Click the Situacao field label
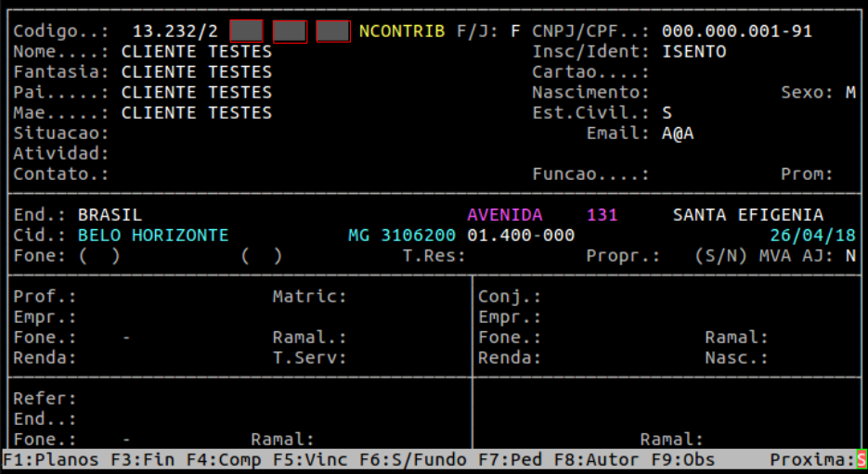Viewport: 868px width, 474px height. 61,134
